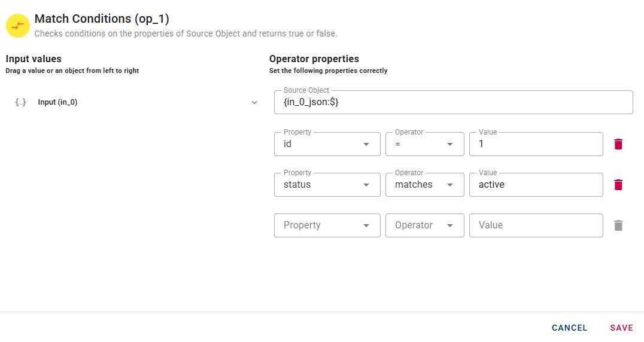Open the Property dropdown showing status

[x=327, y=185]
